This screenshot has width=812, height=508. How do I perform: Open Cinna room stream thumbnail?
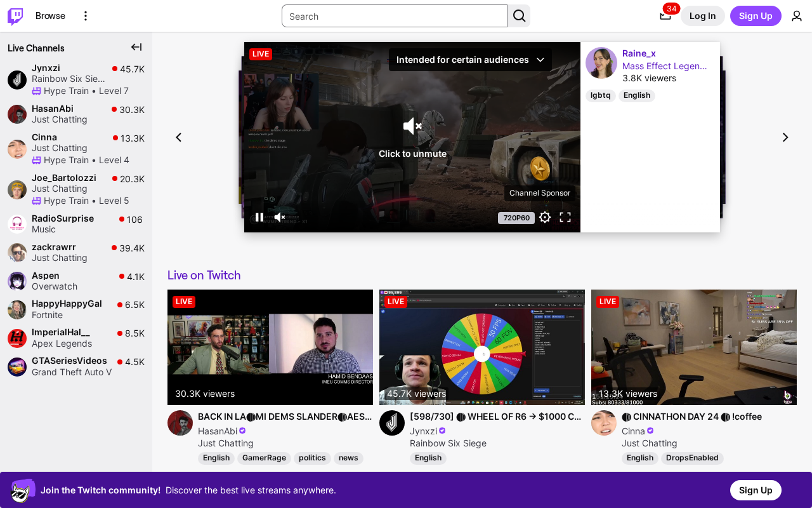(694, 347)
